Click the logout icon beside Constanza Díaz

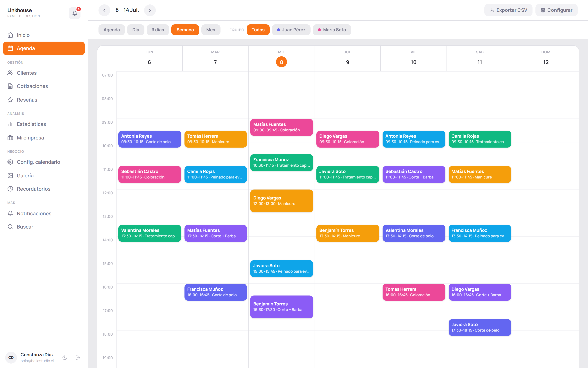[78, 358]
